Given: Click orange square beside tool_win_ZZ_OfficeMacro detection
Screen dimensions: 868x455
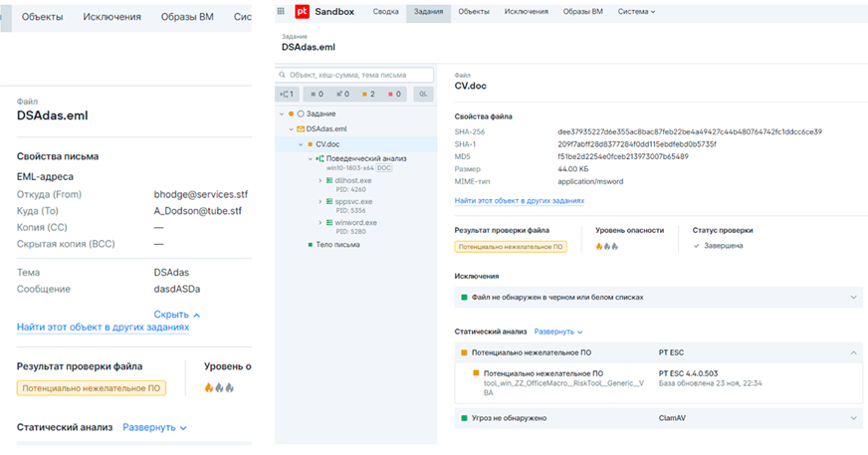Looking at the screenshot, I should [x=476, y=373].
